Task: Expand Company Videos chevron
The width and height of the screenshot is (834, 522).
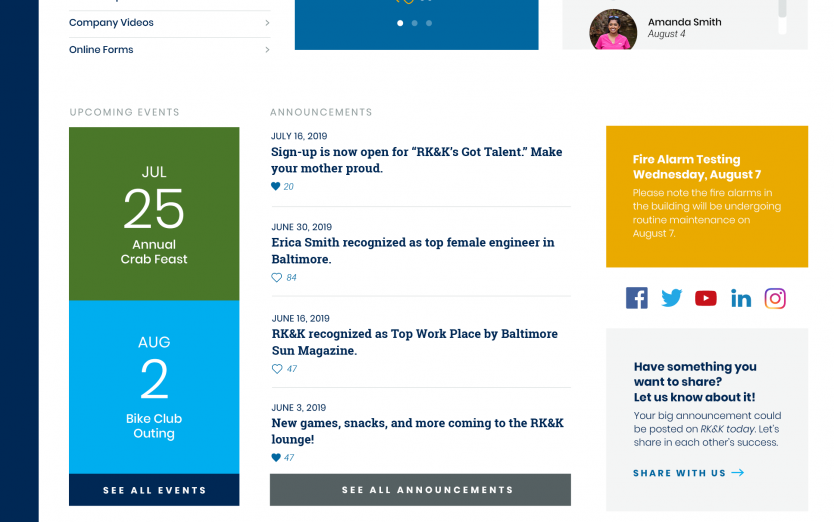Action: (x=267, y=23)
